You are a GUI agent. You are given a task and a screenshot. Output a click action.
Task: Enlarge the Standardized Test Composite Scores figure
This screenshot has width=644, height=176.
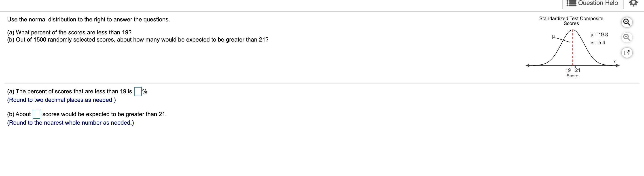(627, 22)
